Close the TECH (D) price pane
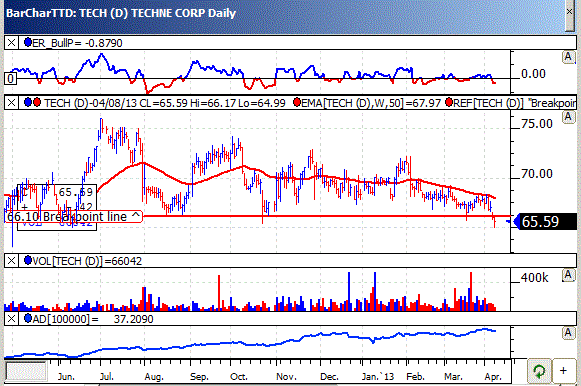The width and height of the screenshot is (581, 386). pos(11,103)
